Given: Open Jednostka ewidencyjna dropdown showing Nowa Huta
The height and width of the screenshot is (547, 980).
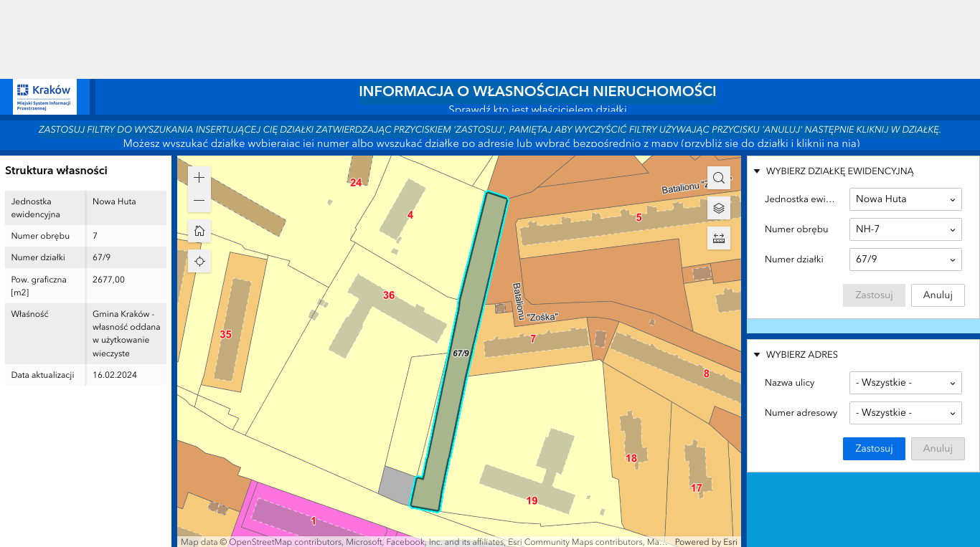Looking at the screenshot, I should pyautogui.click(x=905, y=199).
